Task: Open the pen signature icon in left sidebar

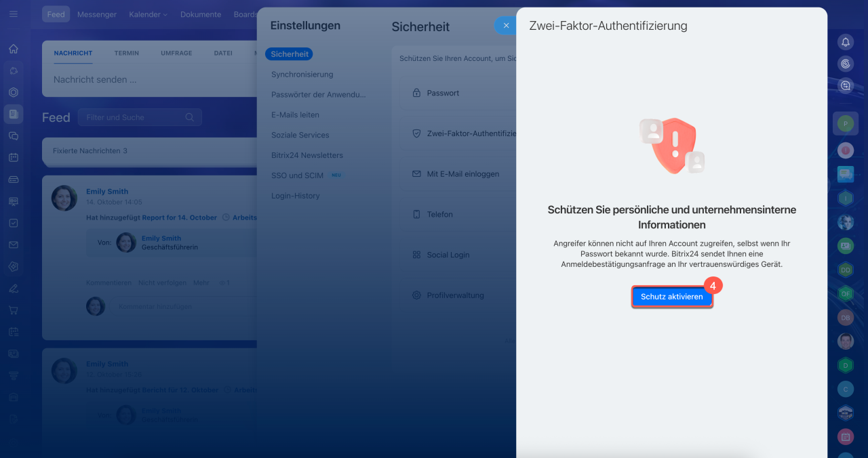Action: coord(14,288)
